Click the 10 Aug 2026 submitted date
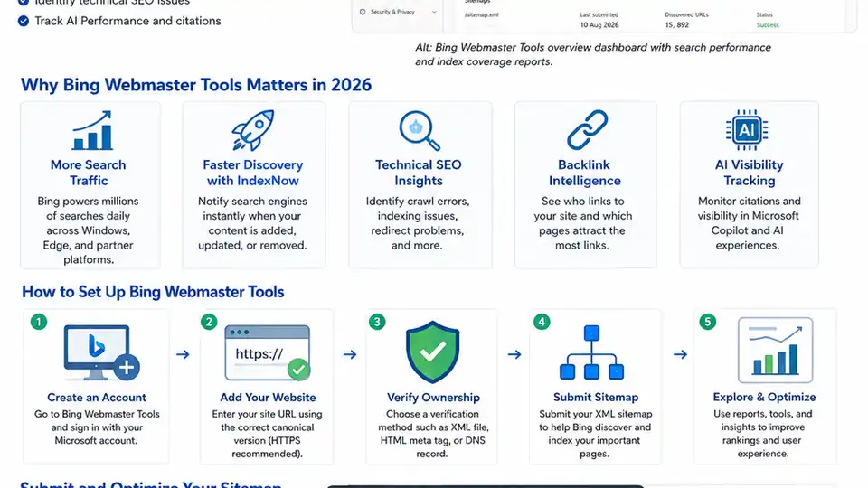Image resolution: width=868 pixels, height=488 pixels. [599, 25]
